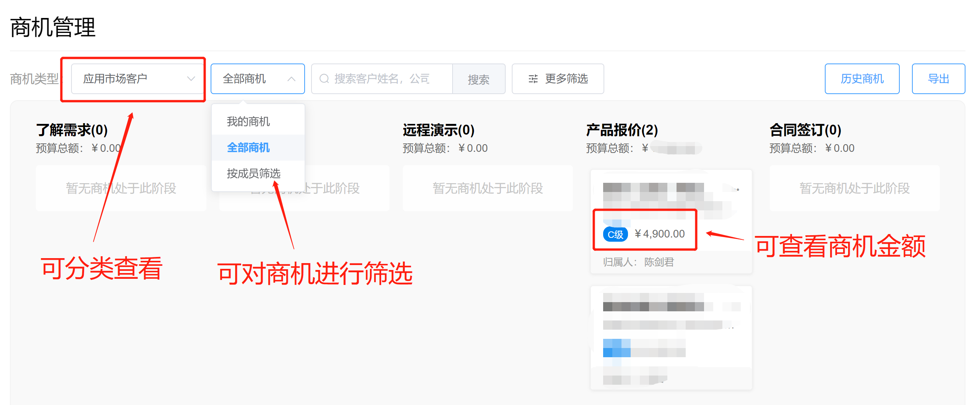Click the 导出 export button
Viewport: 980px width, 405px height.
click(x=938, y=79)
